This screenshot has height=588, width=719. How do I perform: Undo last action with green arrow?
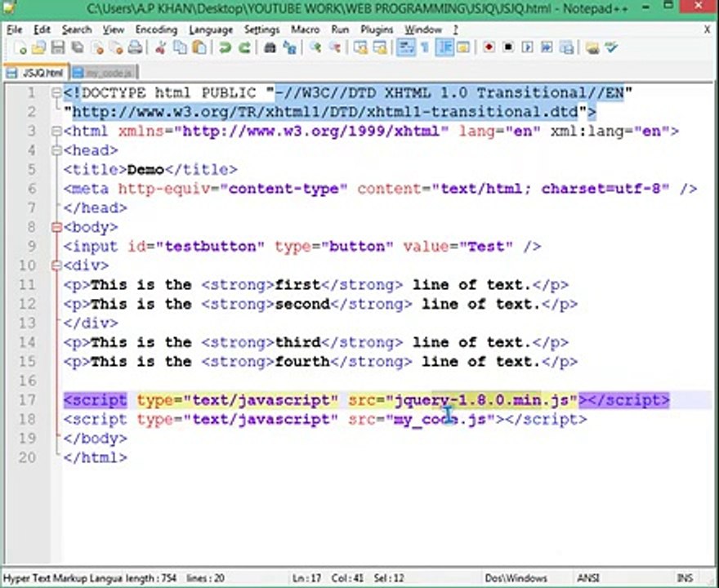tap(225, 47)
